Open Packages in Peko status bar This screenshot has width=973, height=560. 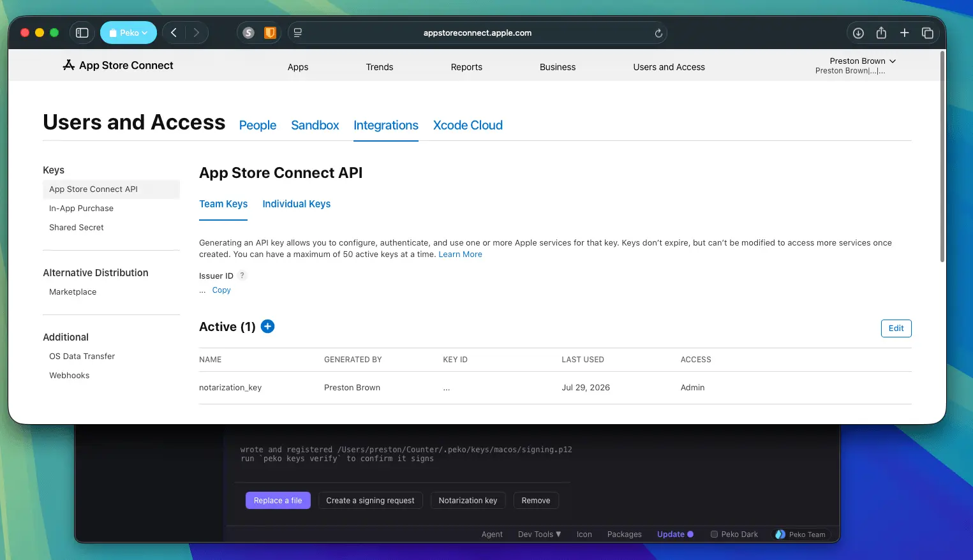[x=625, y=534]
